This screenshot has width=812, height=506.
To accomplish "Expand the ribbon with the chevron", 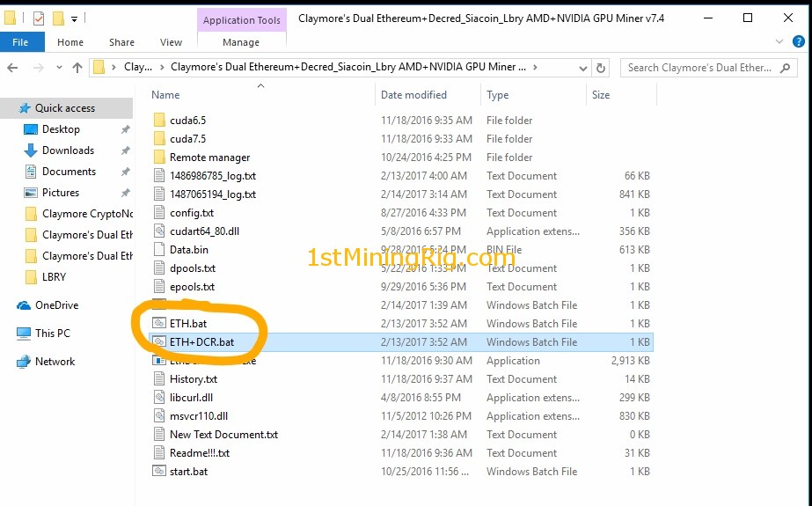I will 779,41.
